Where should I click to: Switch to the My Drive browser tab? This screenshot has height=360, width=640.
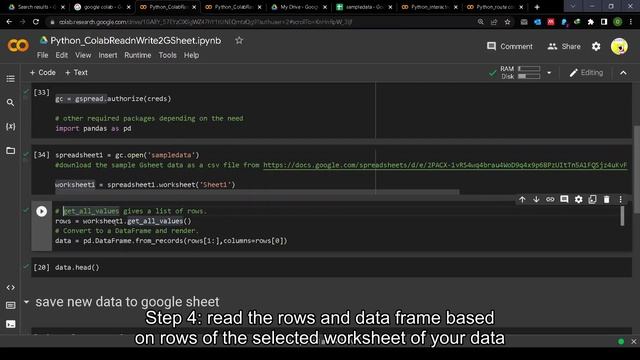[299, 7]
